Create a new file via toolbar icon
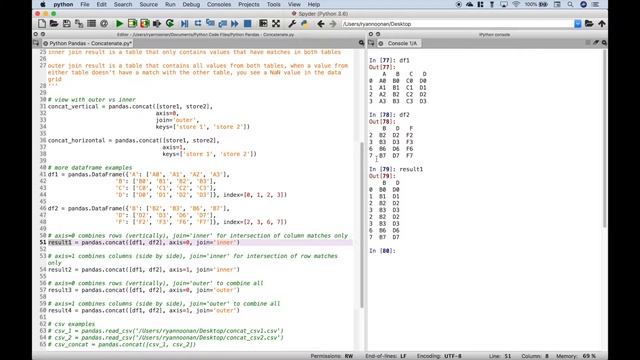 point(42,24)
